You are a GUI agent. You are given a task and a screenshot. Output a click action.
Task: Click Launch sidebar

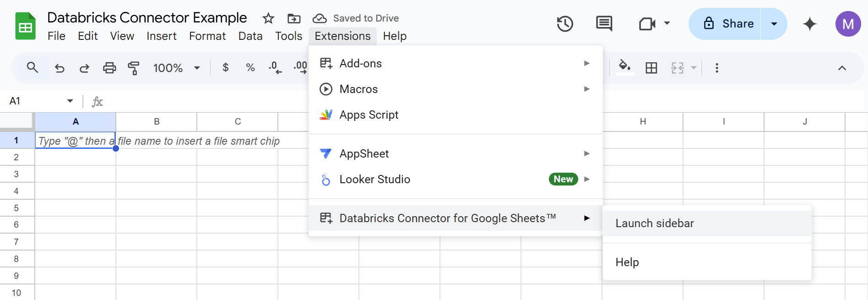pyautogui.click(x=655, y=224)
